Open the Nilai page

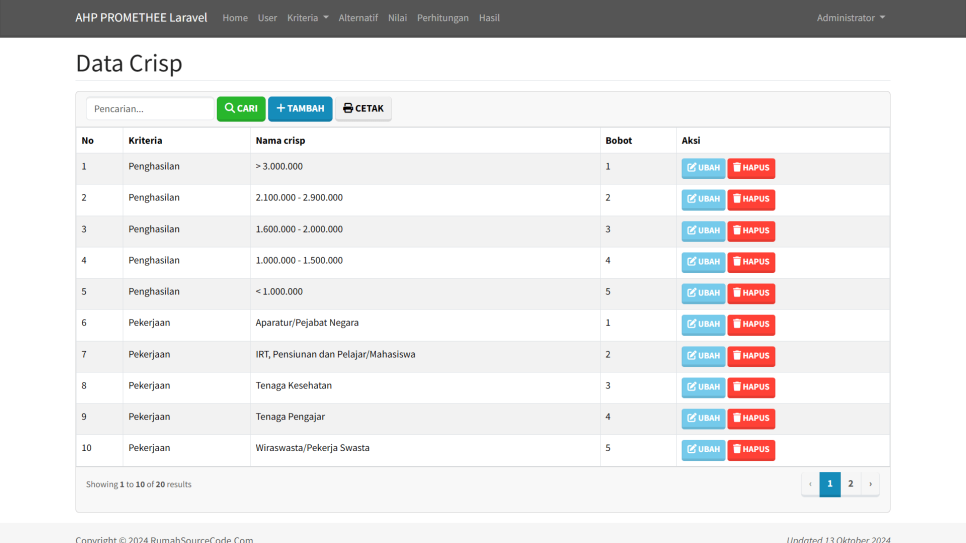point(397,18)
